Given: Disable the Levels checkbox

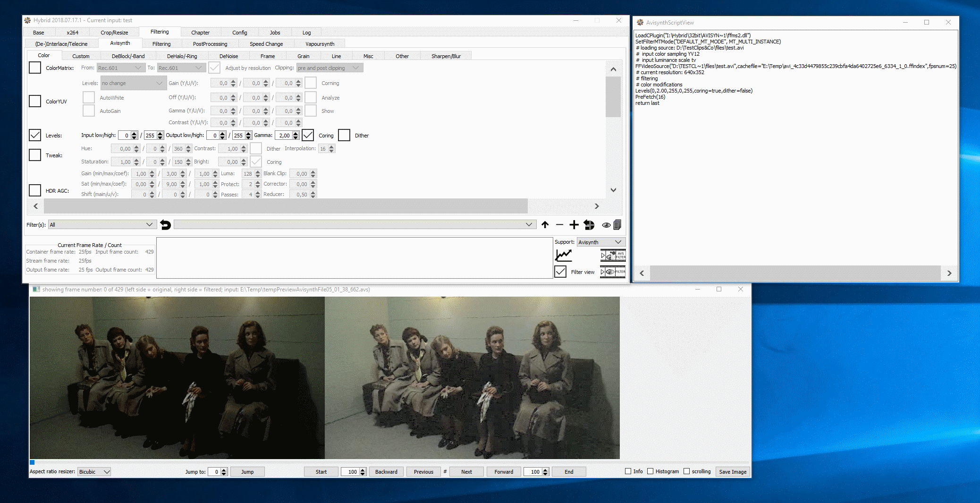Looking at the screenshot, I should (x=35, y=135).
